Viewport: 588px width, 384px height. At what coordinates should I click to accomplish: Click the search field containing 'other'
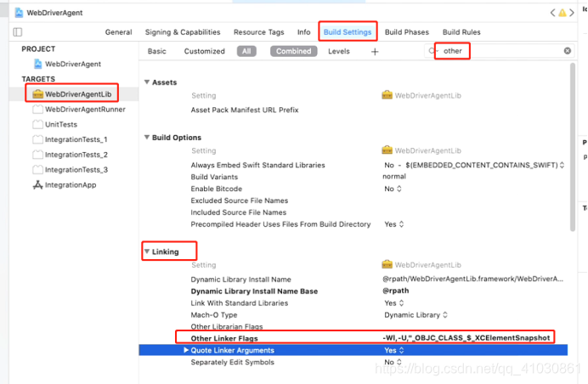point(499,51)
